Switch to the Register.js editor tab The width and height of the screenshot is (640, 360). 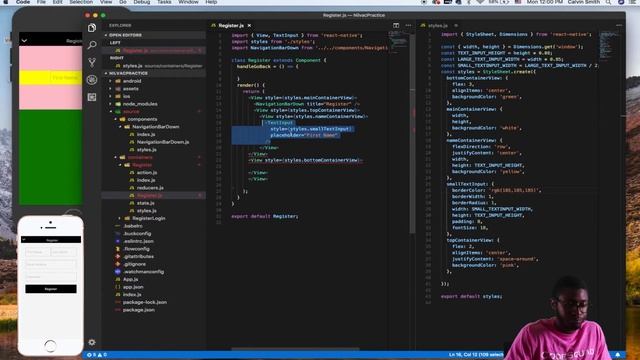point(231,25)
